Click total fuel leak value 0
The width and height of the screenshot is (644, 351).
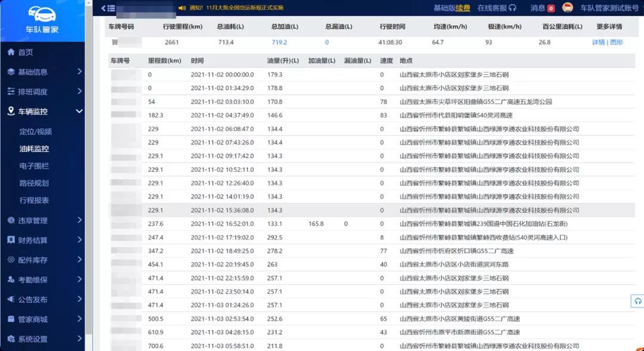click(x=327, y=42)
